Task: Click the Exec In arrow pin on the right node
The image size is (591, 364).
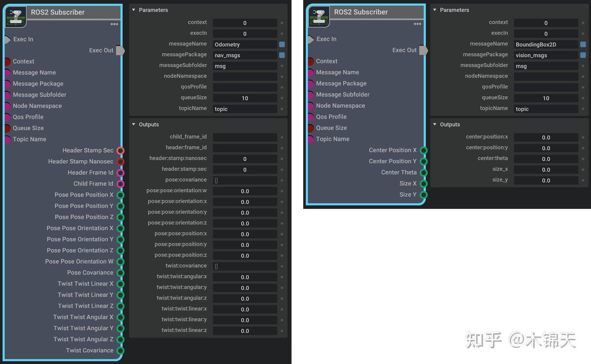Action: (x=311, y=39)
